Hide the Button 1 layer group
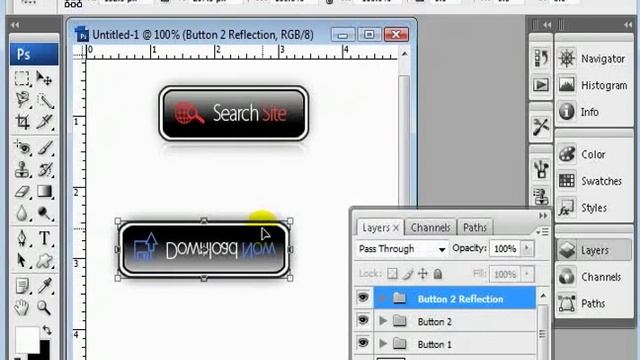This screenshot has width=640, height=360. point(363,343)
